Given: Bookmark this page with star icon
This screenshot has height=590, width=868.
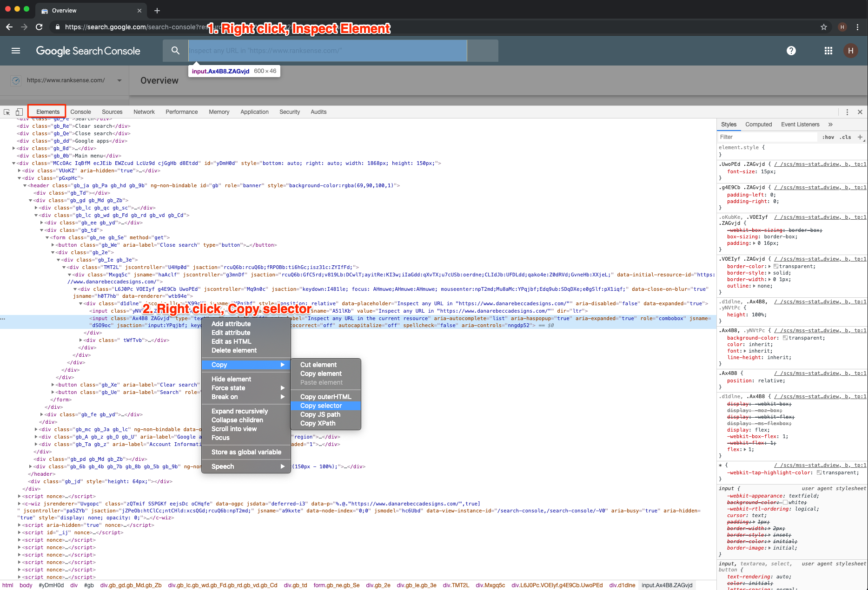Looking at the screenshot, I should (823, 27).
